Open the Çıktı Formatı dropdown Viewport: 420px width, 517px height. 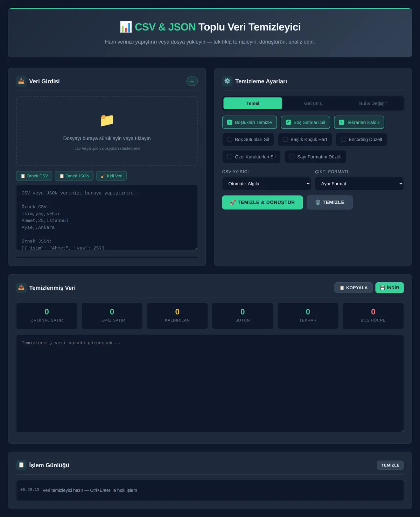(359, 184)
